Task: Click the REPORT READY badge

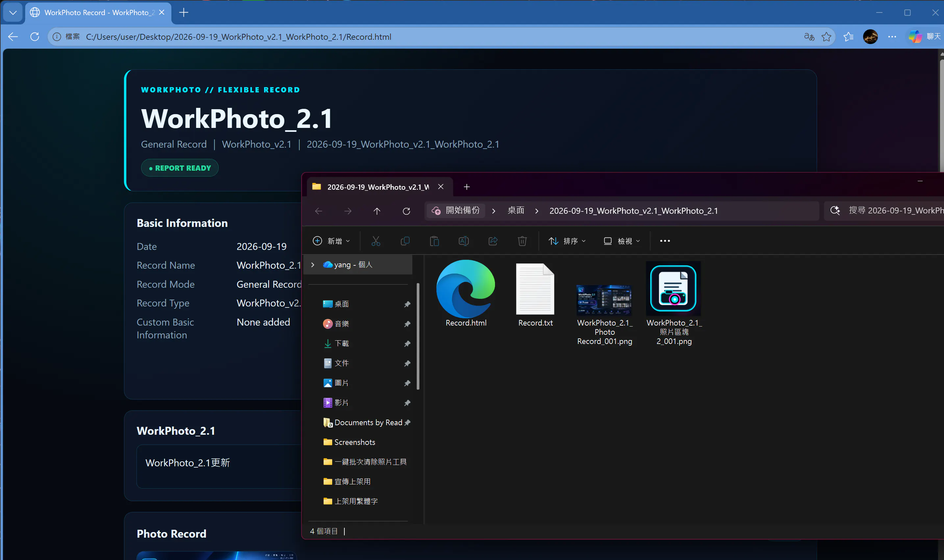Action: tap(180, 168)
